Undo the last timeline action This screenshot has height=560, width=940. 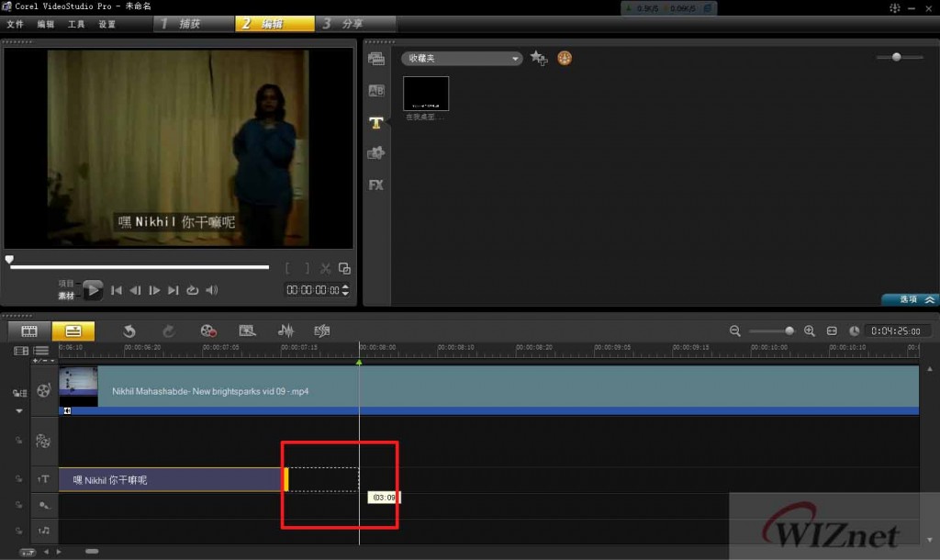pos(129,330)
